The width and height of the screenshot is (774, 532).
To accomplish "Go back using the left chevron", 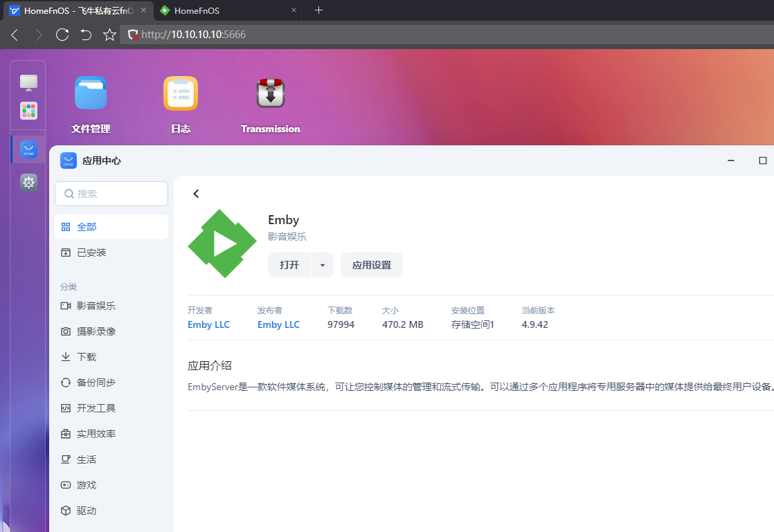I will coord(196,194).
